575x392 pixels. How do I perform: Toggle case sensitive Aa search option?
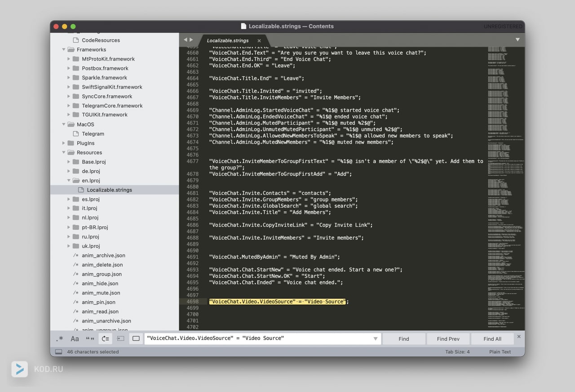75,339
